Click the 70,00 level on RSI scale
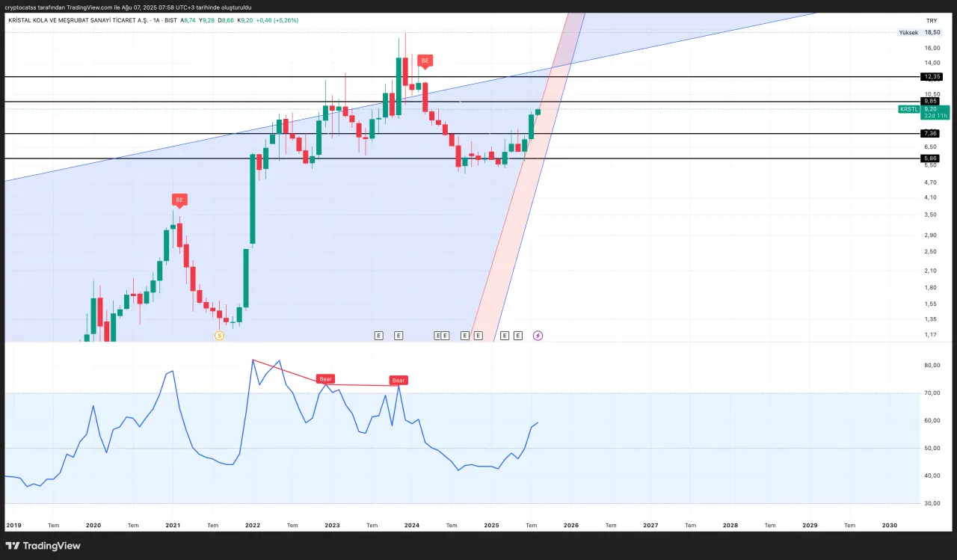Screen dimensions: 957x560 click(x=932, y=393)
